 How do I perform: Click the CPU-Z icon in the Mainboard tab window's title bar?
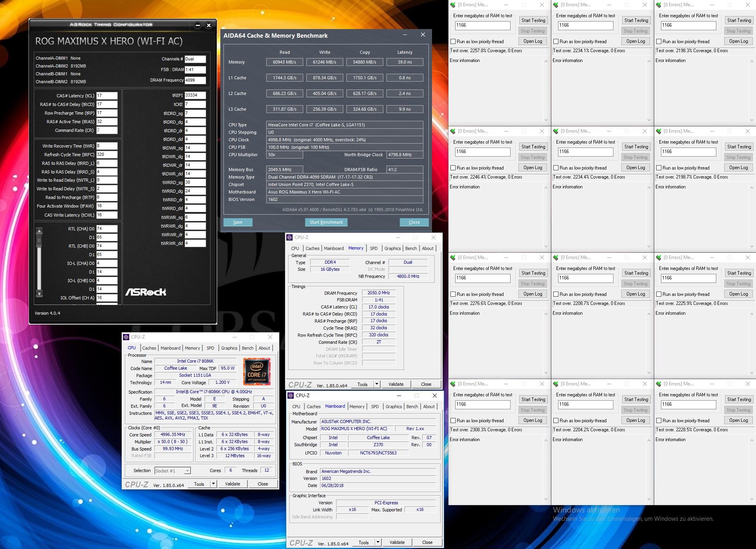291,396
